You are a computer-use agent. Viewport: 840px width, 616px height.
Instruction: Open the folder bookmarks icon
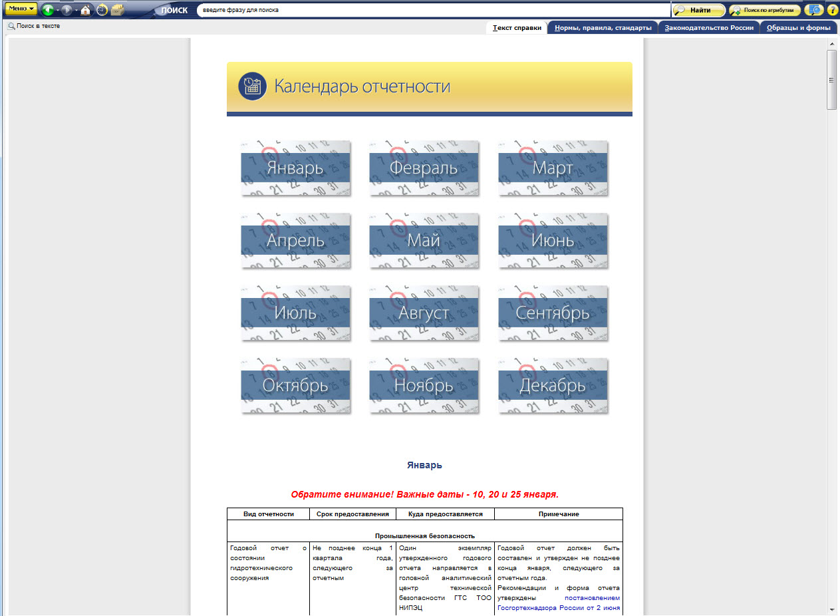118,10
